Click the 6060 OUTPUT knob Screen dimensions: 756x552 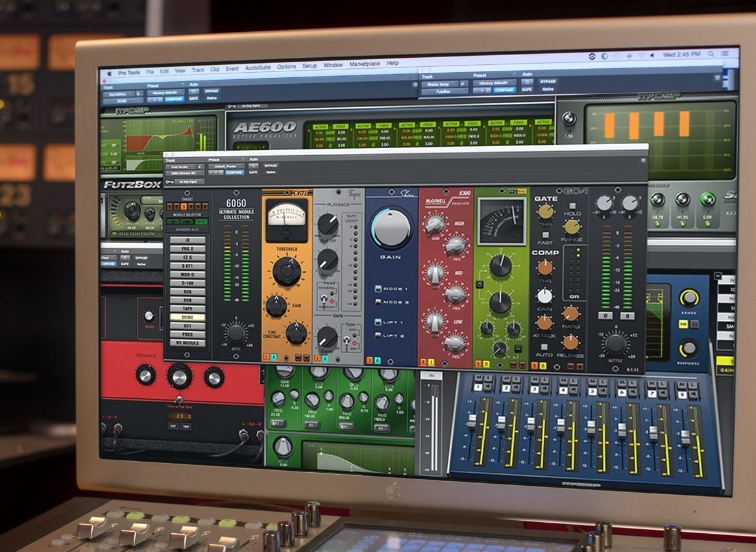point(615,344)
